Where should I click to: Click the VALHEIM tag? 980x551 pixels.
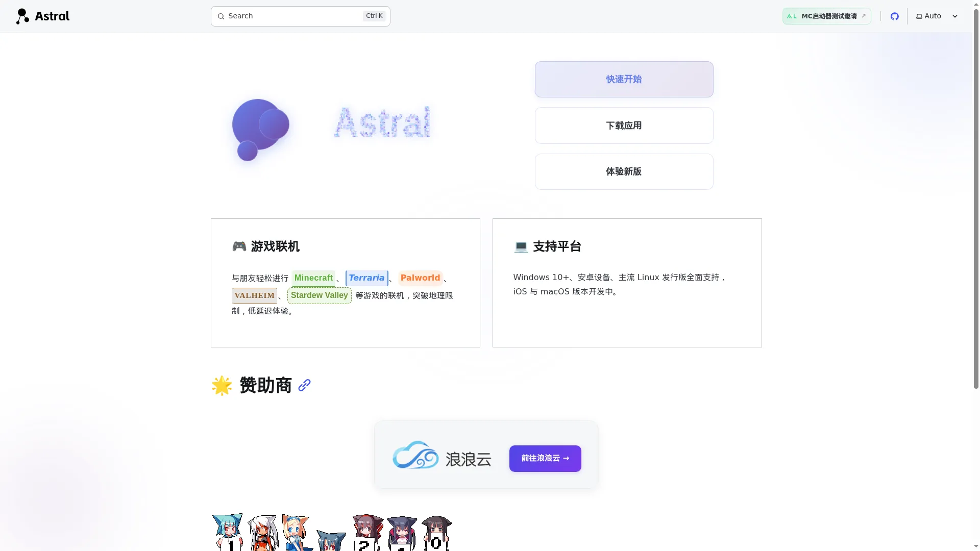(255, 295)
